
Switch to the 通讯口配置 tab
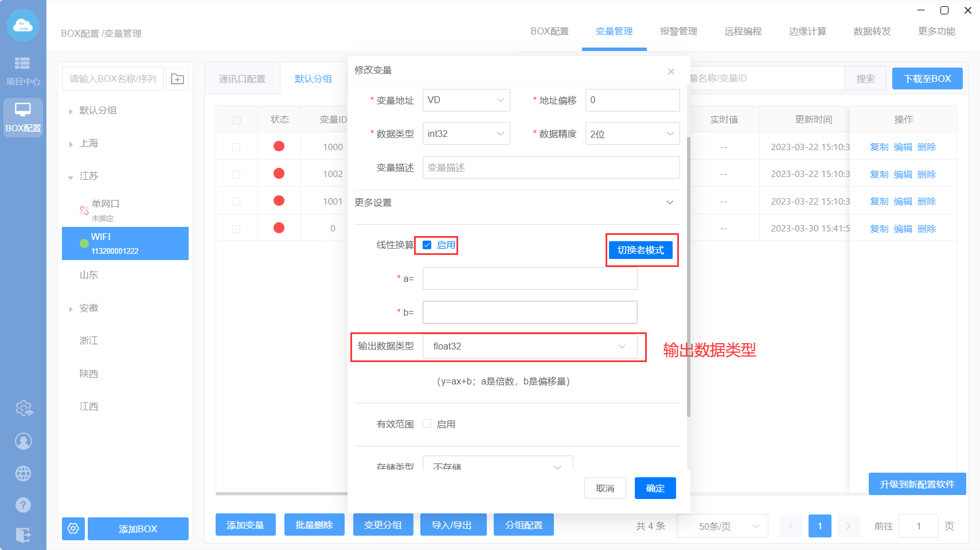coord(242,79)
